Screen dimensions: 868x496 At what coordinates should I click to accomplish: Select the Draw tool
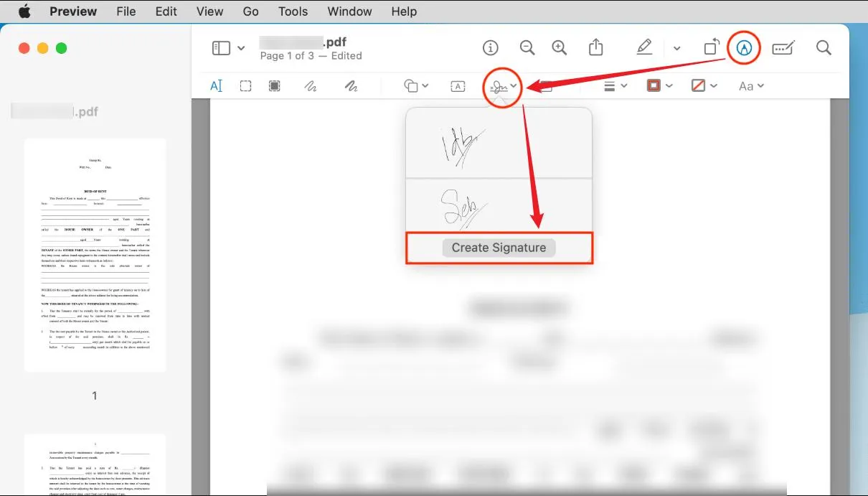pyautogui.click(x=350, y=86)
